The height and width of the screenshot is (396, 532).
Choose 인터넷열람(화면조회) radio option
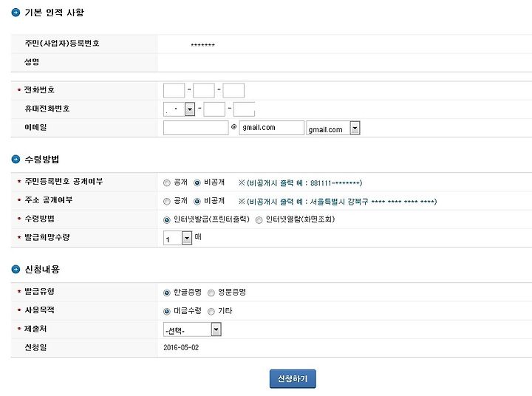click(259, 220)
